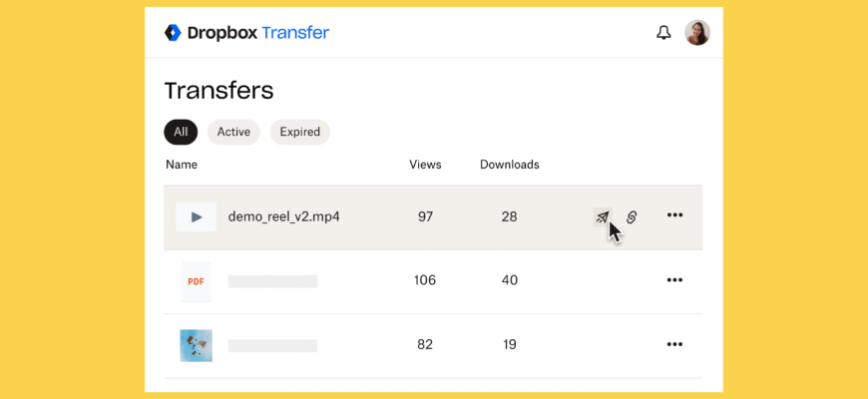Open the image transfer thumbnail
This screenshot has height=399, width=868.
click(197, 345)
